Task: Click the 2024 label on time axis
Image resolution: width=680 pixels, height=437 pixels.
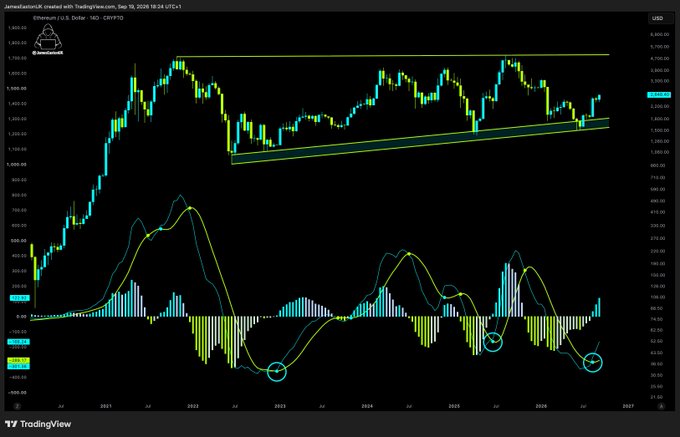Action: [x=367, y=406]
